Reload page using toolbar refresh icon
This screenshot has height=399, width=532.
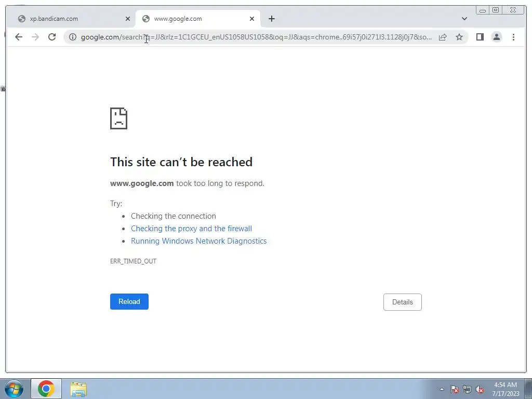tap(52, 37)
